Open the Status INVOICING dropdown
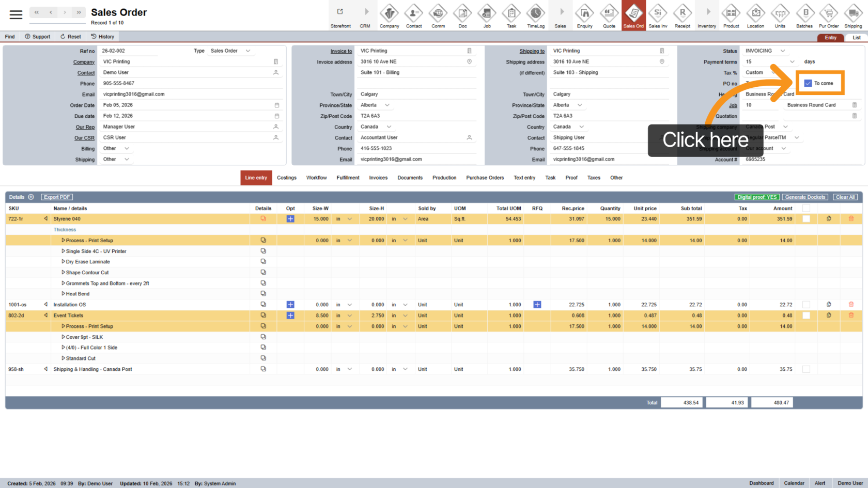This screenshot has height=488, width=868. click(x=782, y=51)
